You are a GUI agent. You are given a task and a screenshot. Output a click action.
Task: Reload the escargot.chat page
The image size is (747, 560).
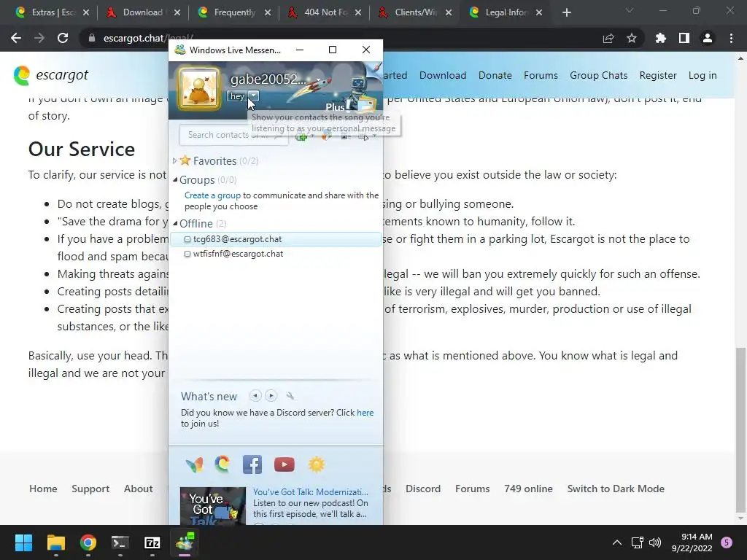coord(63,38)
